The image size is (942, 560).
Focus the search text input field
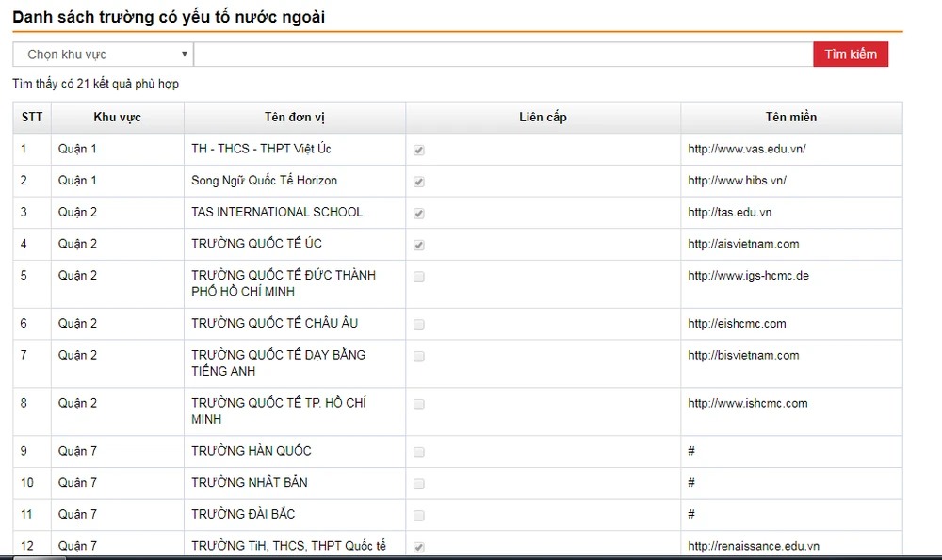[x=503, y=55]
